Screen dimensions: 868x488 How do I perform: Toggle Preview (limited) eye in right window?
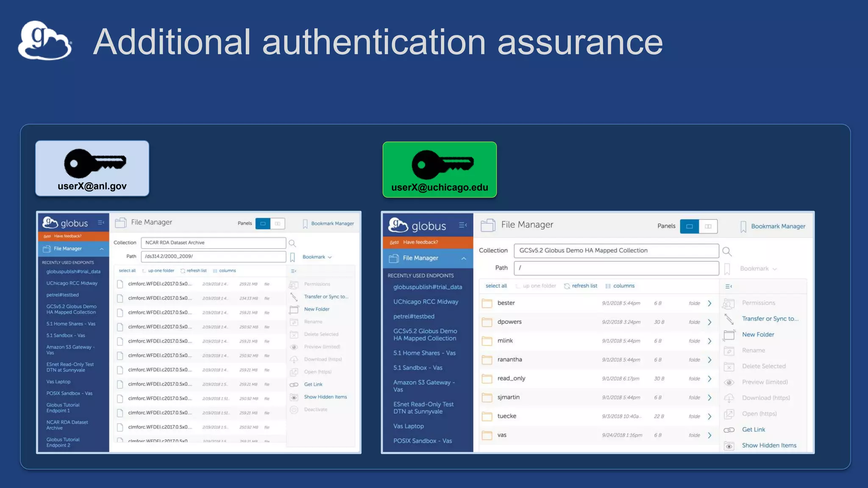(729, 383)
